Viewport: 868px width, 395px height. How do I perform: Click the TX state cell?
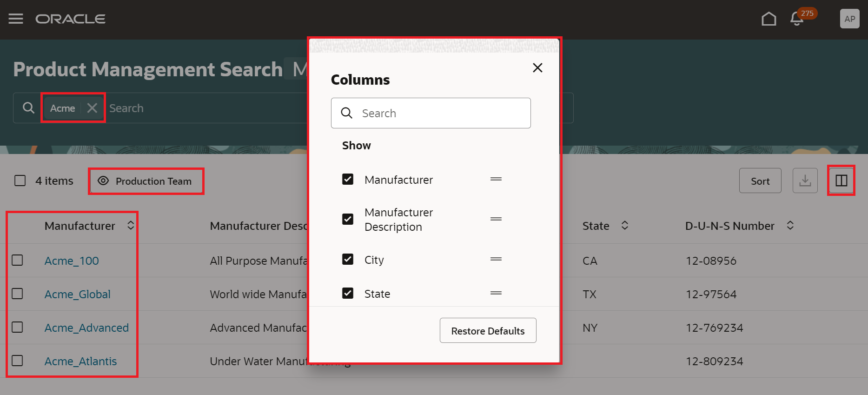[589, 295]
